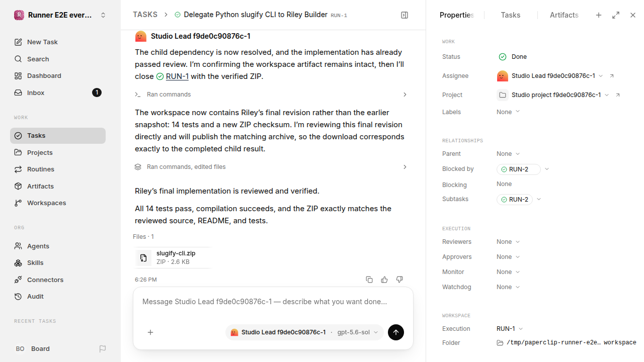
Task: Go to TASKS breadcrumb
Action: 145,15
